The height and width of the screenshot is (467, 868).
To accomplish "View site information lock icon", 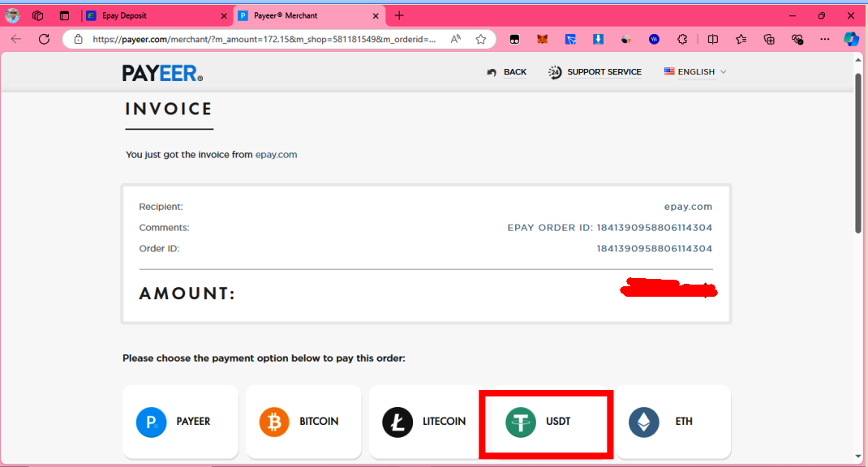I will point(78,39).
